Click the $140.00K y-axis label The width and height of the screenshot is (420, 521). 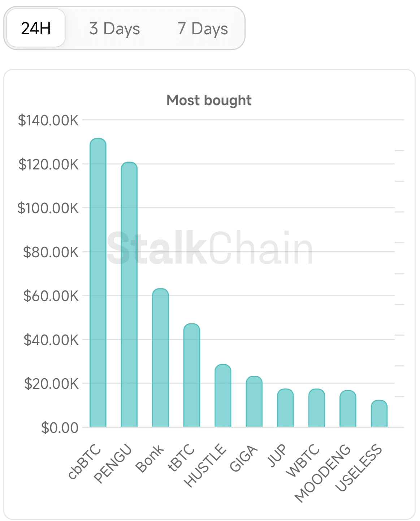click(48, 120)
